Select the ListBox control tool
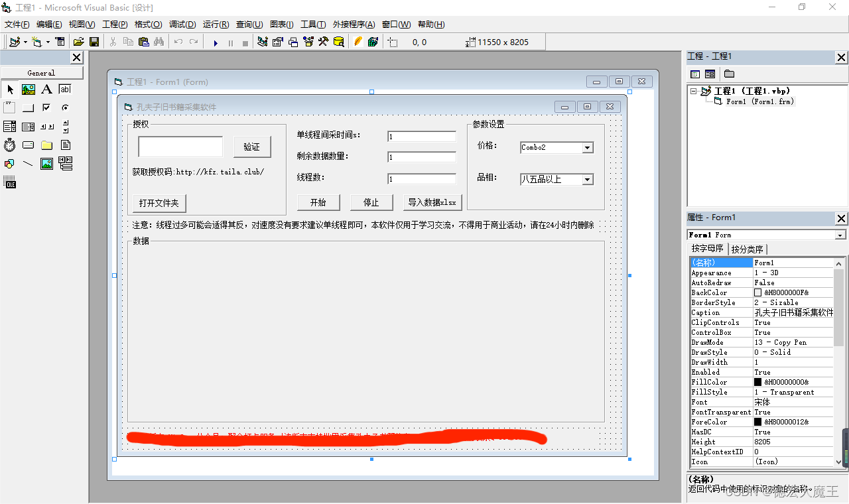This screenshot has height=504, width=849. (x=28, y=126)
